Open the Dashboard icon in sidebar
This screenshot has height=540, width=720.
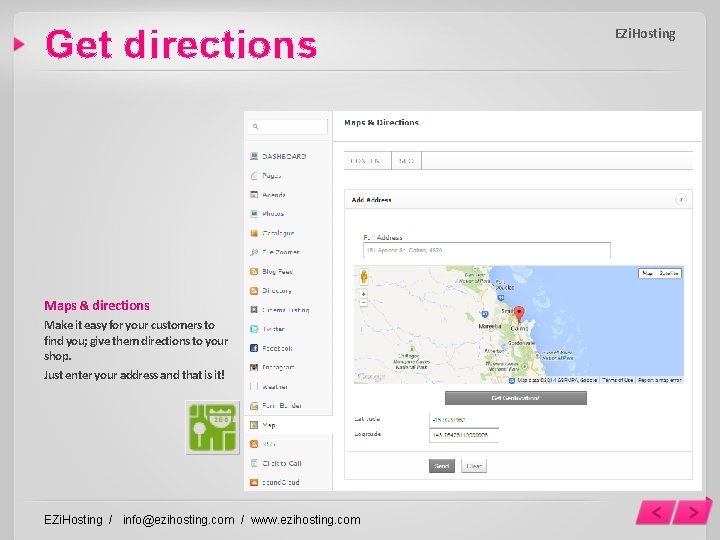[254, 156]
